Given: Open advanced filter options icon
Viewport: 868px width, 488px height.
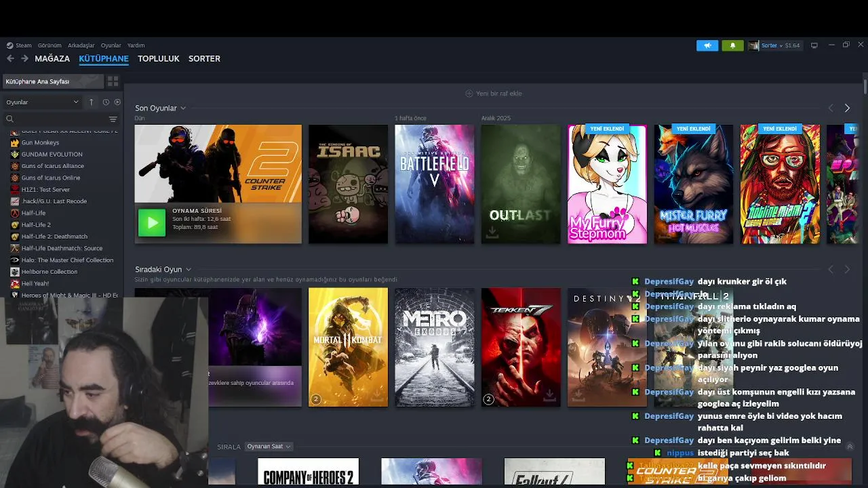Looking at the screenshot, I should tap(113, 119).
